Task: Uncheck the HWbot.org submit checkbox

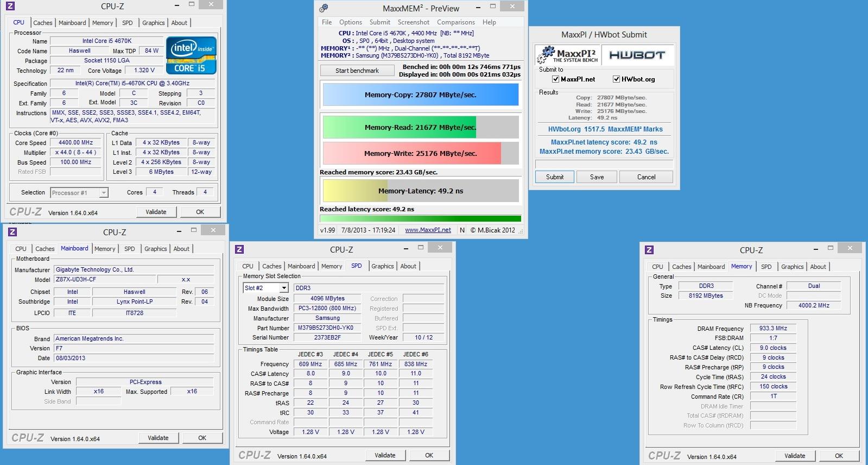Action: point(616,79)
